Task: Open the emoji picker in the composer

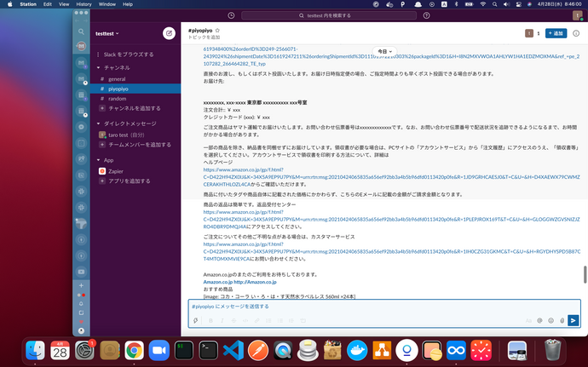Action: pyautogui.click(x=551, y=320)
